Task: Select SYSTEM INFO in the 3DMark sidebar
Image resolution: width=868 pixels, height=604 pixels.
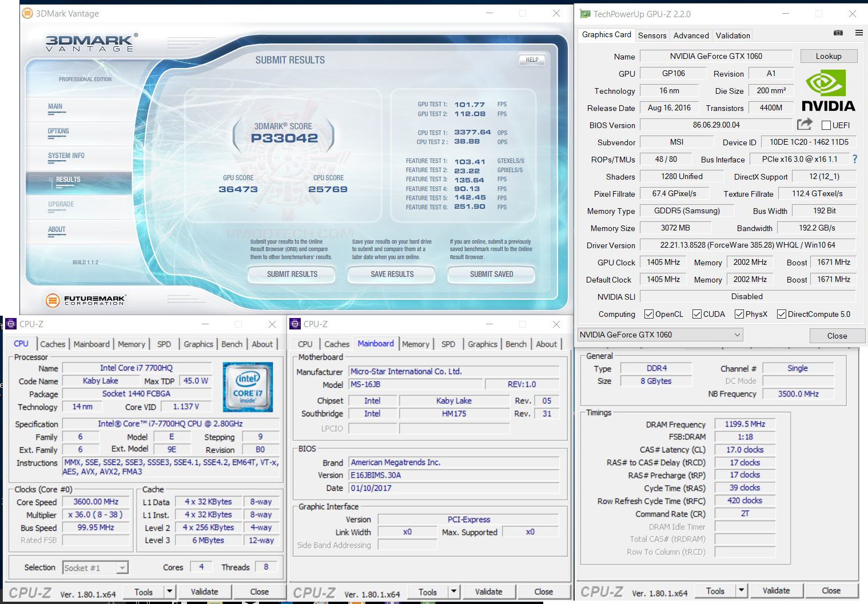Action: tap(66, 156)
